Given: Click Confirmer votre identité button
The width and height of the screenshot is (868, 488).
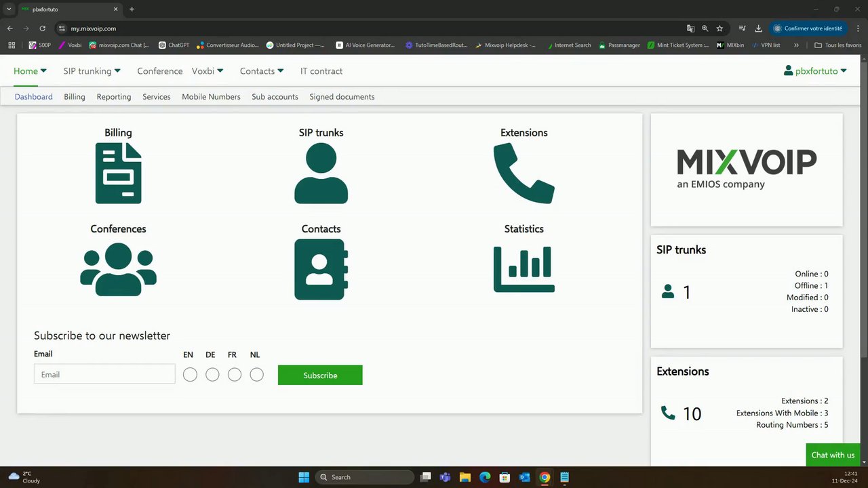Looking at the screenshot, I should point(808,28).
